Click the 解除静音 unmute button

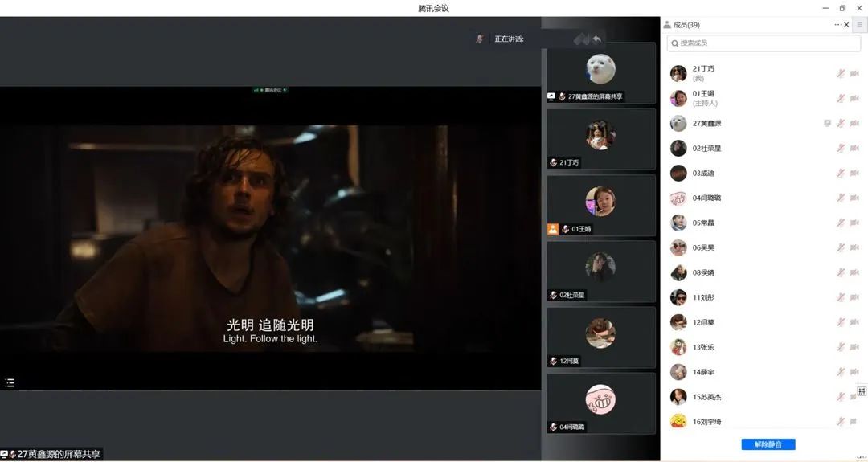click(x=768, y=444)
